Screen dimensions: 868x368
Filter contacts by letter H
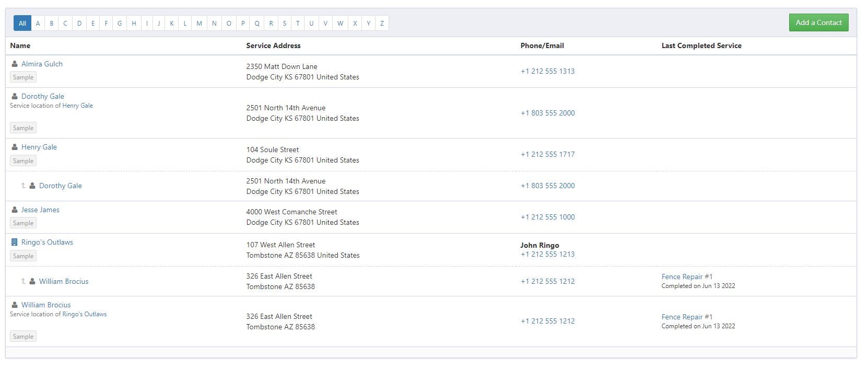(134, 23)
